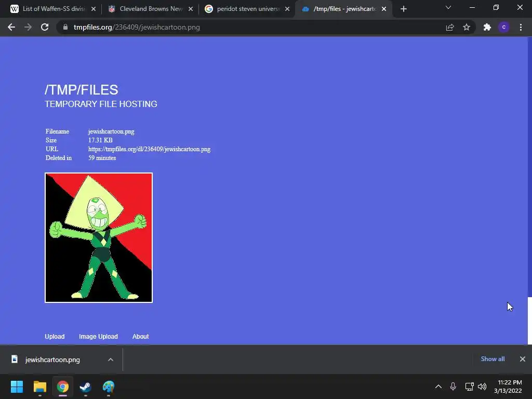Screen dimensions: 532x399
Task: Open File Explorer from taskbar
Action: pos(39,387)
